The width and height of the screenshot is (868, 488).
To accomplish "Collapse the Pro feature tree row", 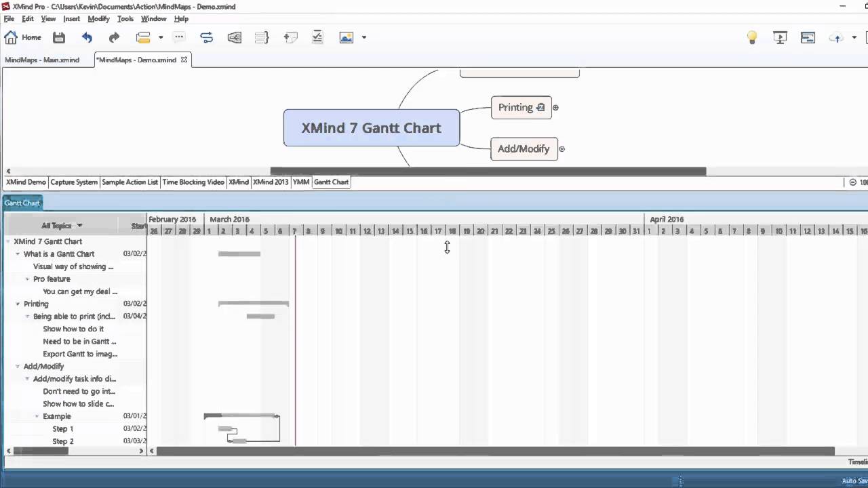I will tap(28, 279).
